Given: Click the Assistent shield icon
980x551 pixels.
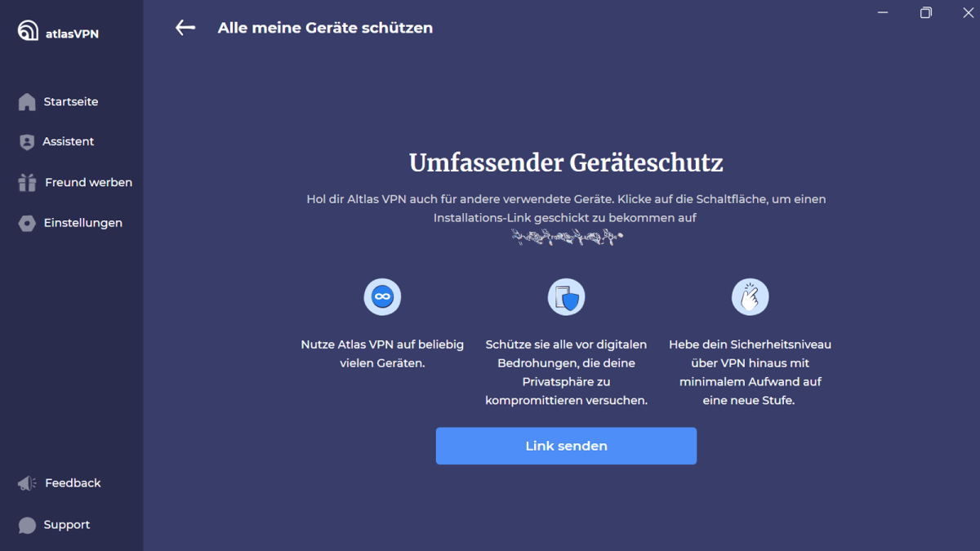Looking at the screenshot, I should [27, 142].
